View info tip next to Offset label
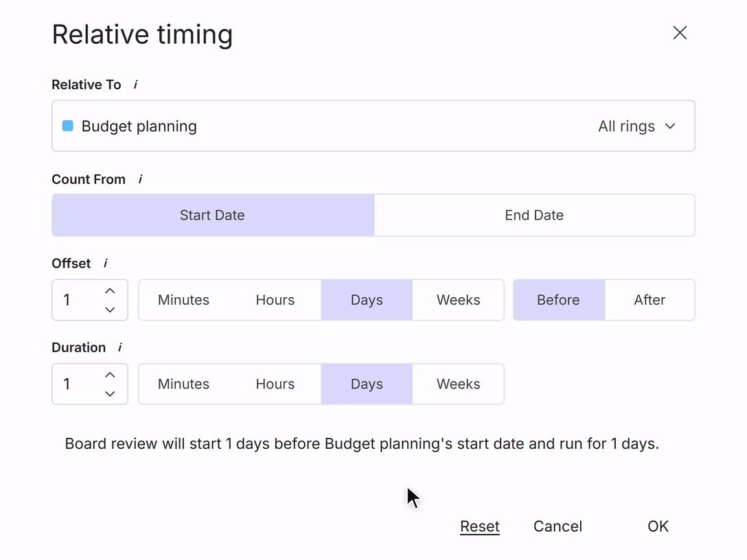This screenshot has height=560, width=747. point(105,264)
